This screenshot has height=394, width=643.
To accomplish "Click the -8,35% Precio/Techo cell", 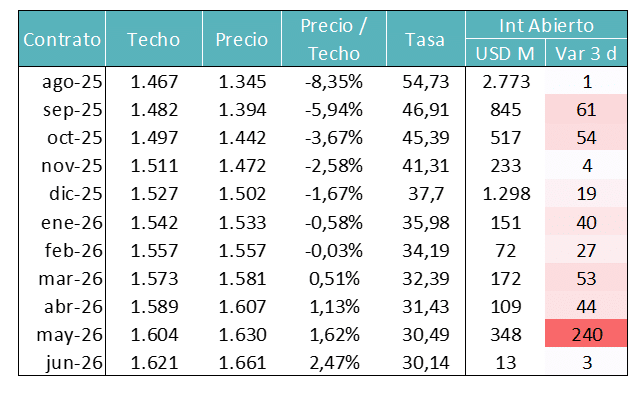I will coord(334,82).
